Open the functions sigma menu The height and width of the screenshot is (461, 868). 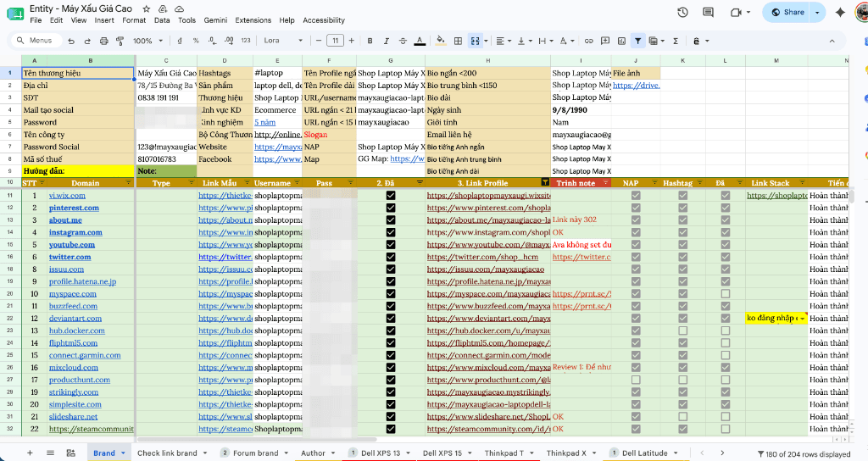(676, 41)
